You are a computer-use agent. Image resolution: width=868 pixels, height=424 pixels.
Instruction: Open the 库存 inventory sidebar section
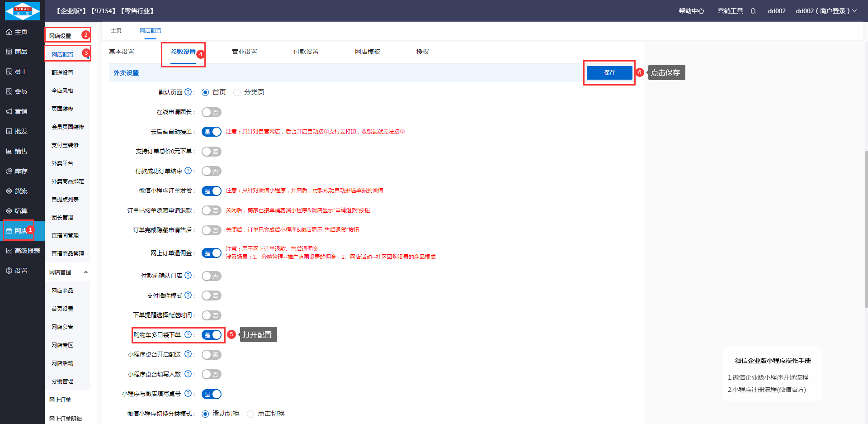[17, 171]
